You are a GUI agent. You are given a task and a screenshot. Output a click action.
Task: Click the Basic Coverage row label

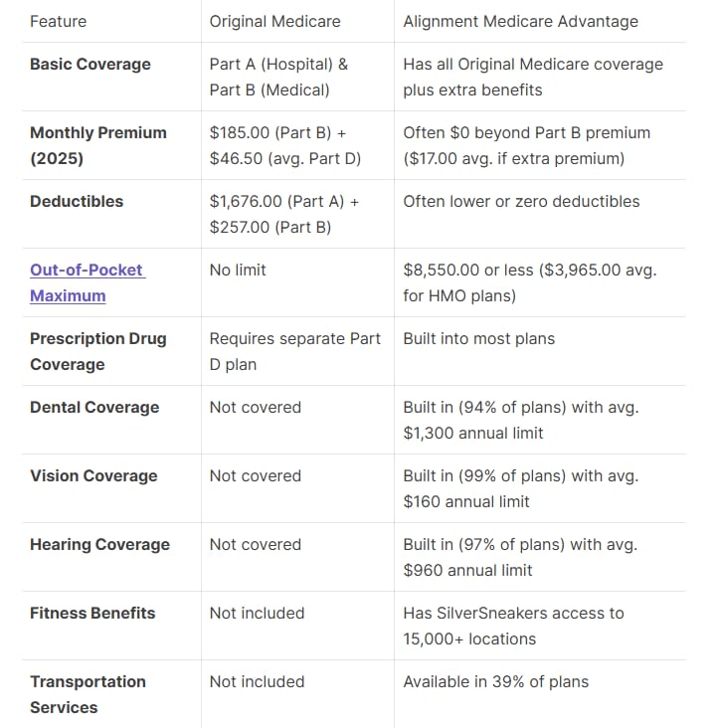[x=90, y=64]
